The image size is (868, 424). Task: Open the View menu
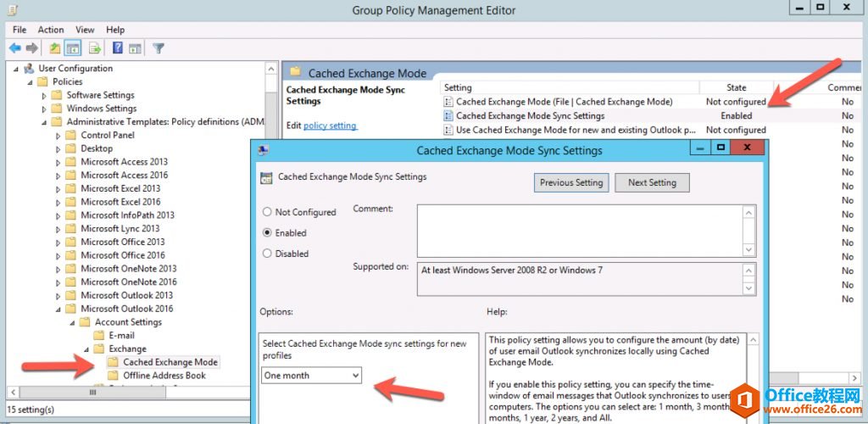(x=86, y=30)
